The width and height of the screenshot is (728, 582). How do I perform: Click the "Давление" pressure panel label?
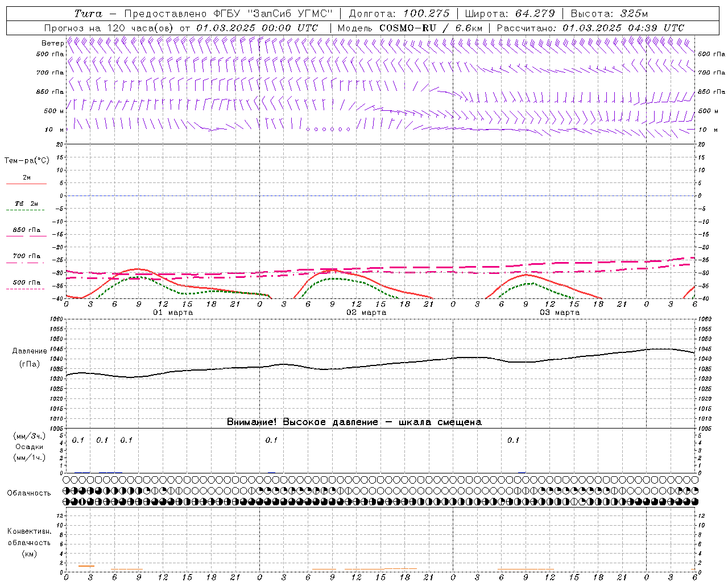[x=30, y=351]
